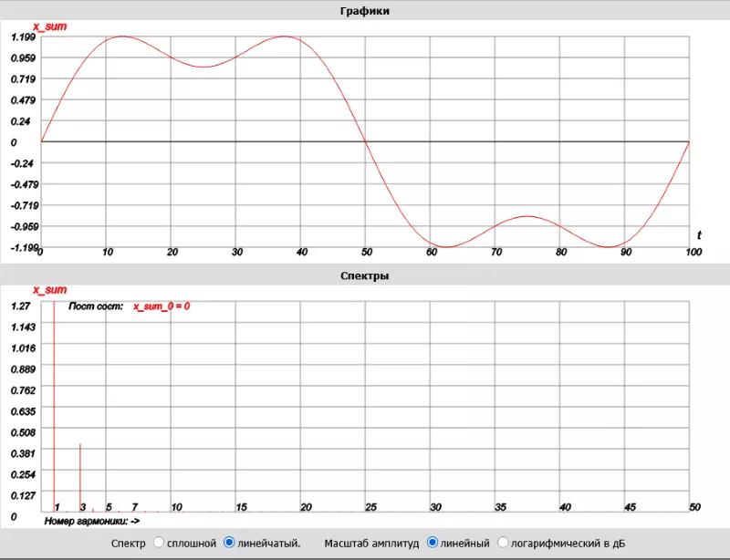The height and width of the screenshot is (560, 730).
Task: Click the x_sum label above the spectrum chart
Action: (50, 290)
